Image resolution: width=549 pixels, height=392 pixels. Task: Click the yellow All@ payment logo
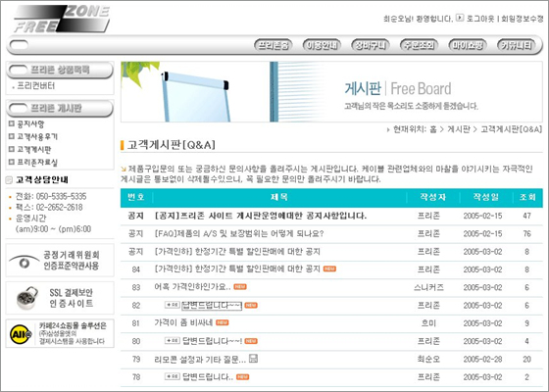(22, 334)
